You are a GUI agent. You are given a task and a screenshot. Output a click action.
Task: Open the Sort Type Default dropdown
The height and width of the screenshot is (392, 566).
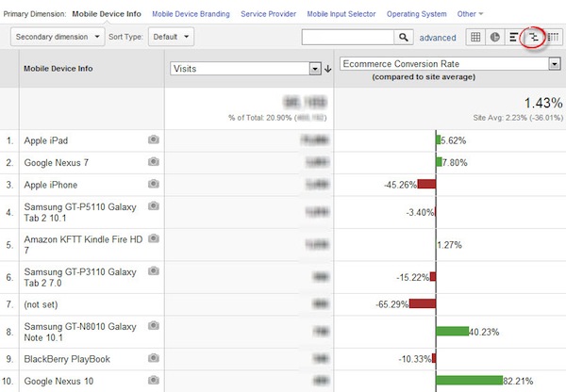pyautogui.click(x=171, y=37)
